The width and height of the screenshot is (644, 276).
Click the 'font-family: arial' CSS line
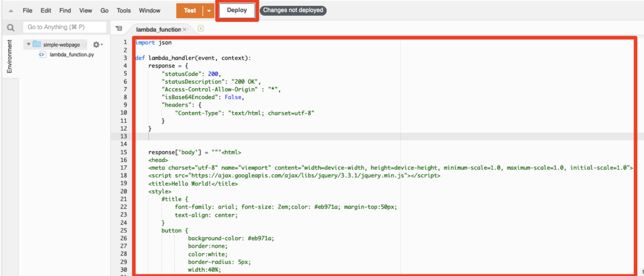(286, 207)
